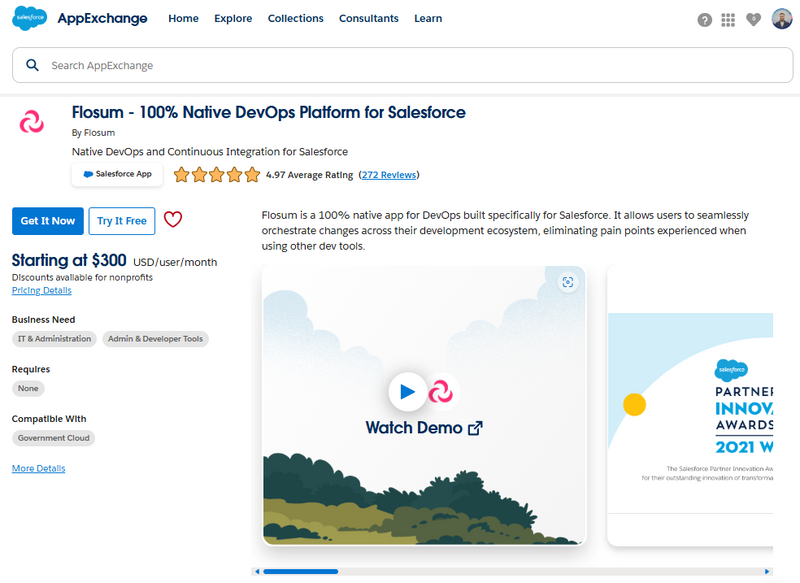
Task: Click the By Flosum publisher text
Action: coord(93,133)
